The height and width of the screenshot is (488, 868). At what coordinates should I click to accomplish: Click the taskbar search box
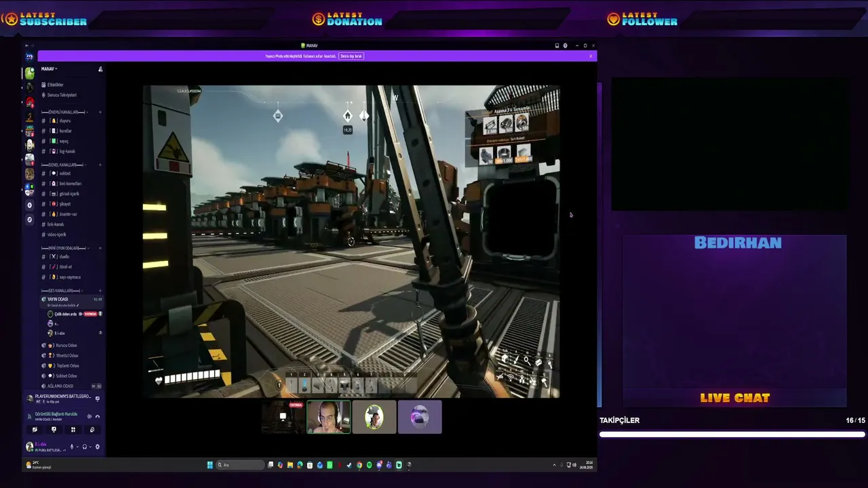(x=240, y=465)
